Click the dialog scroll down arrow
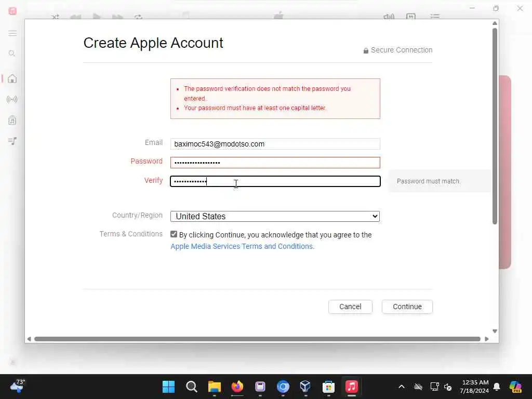The image size is (532, 399). [x=495, y=331]
